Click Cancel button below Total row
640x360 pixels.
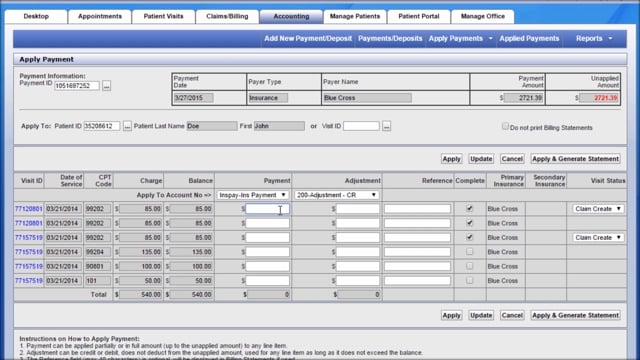(x=512, y=315)
